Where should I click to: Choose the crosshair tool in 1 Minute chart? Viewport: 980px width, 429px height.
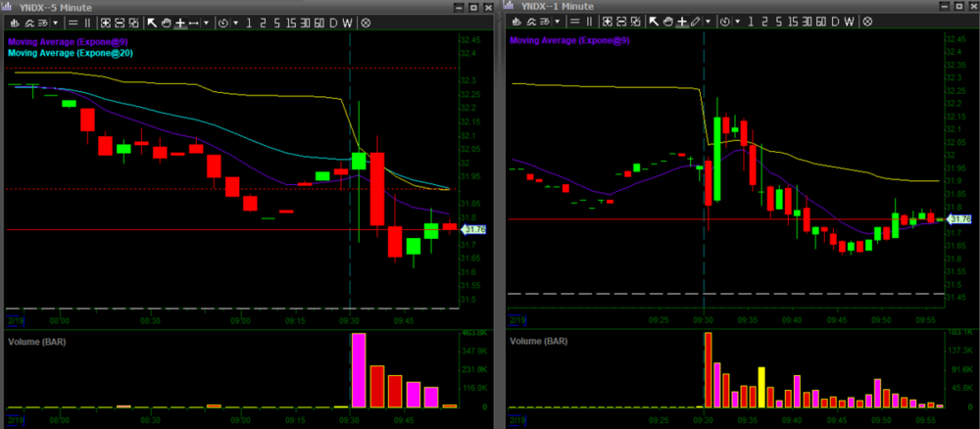(x=681, y=22)
